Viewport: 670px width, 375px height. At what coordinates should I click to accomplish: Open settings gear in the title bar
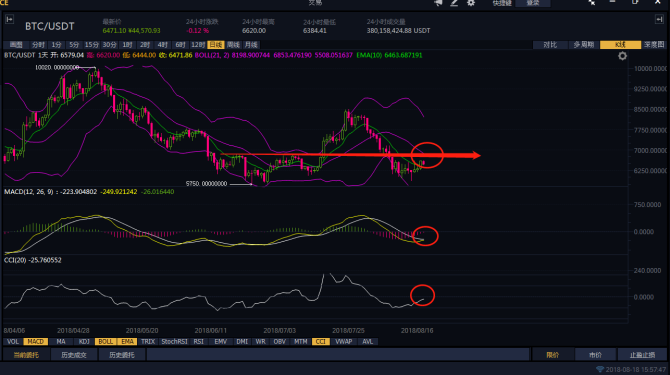click(x=471, y=3)
